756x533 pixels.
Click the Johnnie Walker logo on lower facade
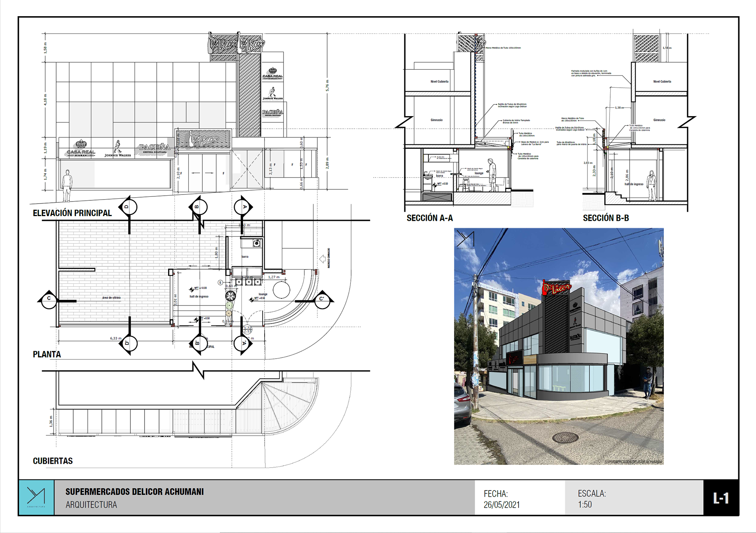(x=117, y=149)
